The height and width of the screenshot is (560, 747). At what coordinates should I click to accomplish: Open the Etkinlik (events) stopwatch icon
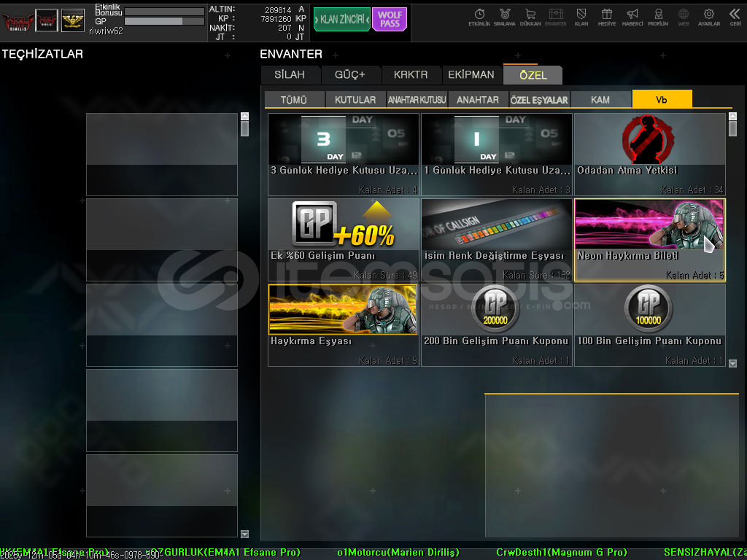point(479,15)
